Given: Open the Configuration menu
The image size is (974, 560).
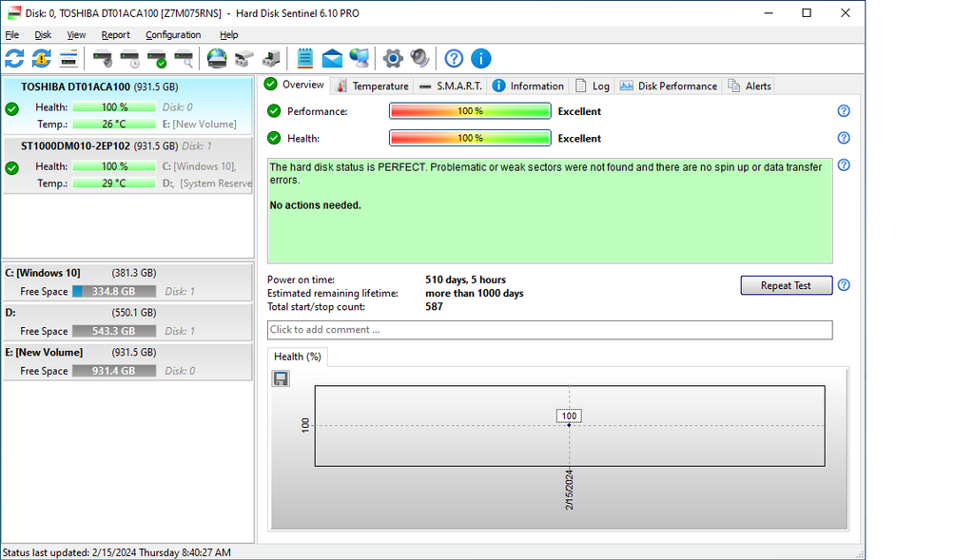Looking at the screenshot, I should [x=173, y=35].
